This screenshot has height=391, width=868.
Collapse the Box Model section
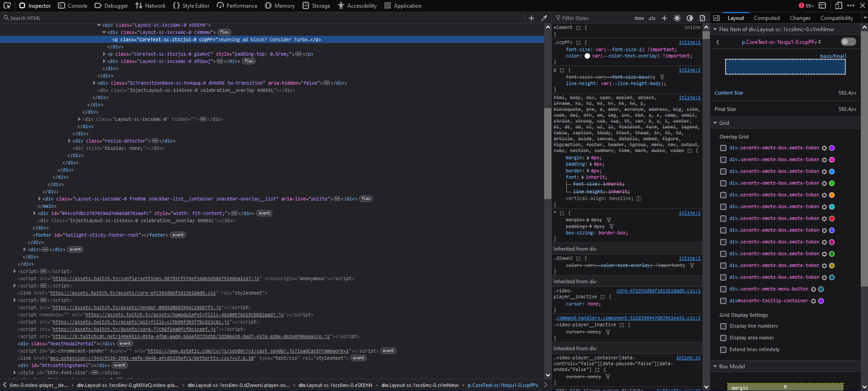tap(715, 367)
